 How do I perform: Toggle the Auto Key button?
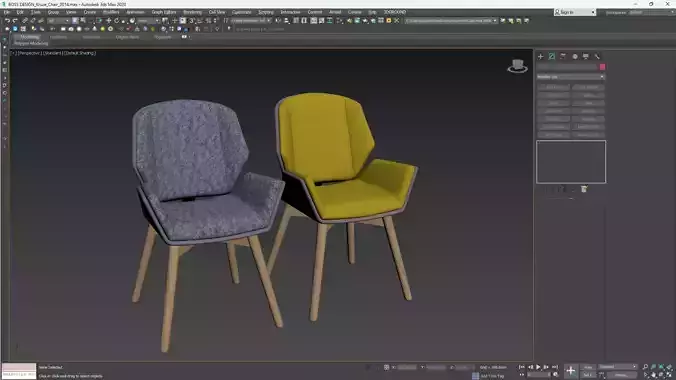coord(588,367)
